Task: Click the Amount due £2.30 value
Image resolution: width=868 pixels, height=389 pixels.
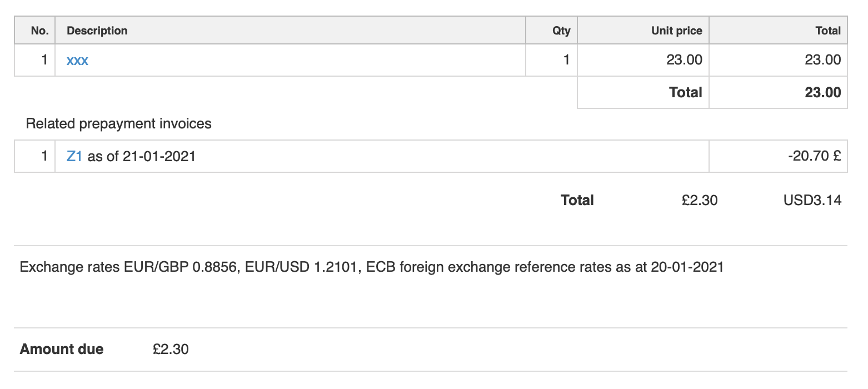Action: pyautogui.click(x=171, y=350)
